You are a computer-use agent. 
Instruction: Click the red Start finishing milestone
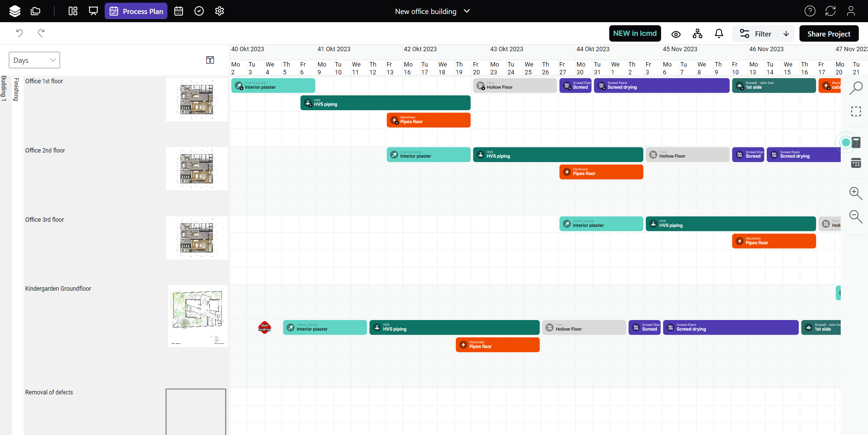tap(265, 328)
